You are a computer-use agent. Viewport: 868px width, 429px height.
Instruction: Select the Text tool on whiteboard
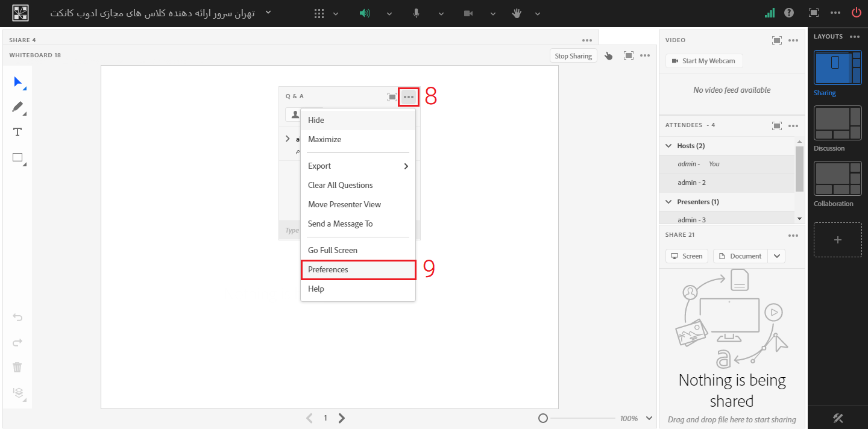coord(17,133)
